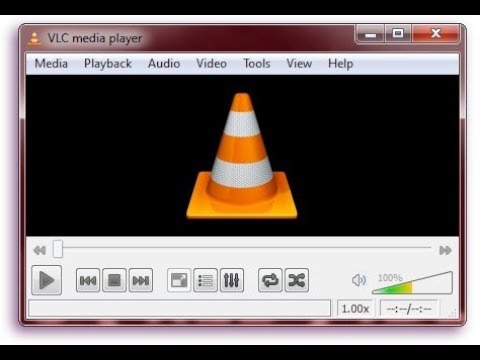480x360 pixels.
Task: Toggle shuffle random playback
Action: click(297, 280)
